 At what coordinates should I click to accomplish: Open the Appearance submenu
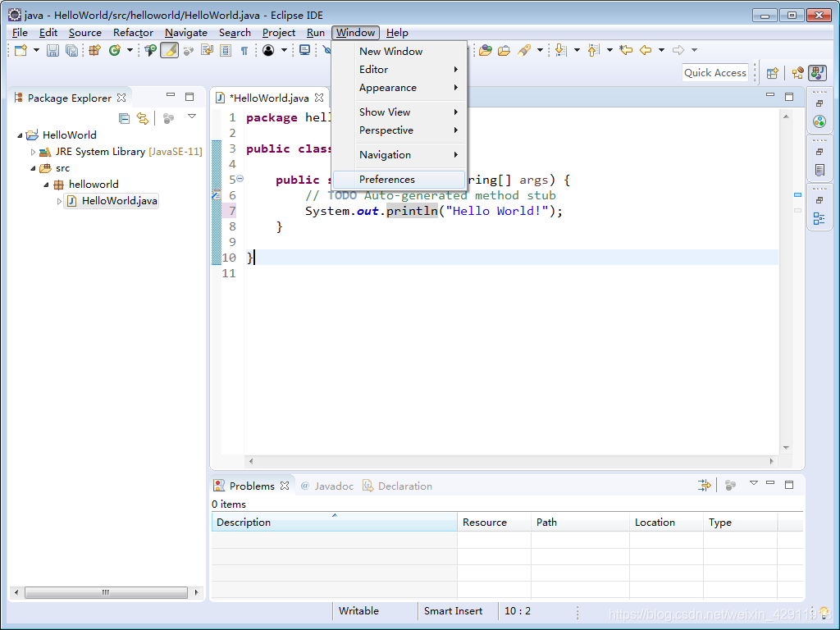tap(399, 88)
